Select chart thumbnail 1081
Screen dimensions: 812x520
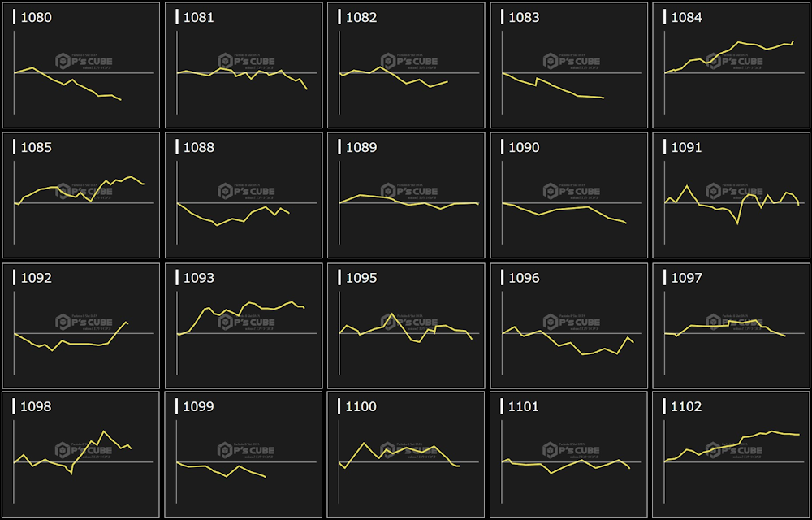tap(244, 65)
